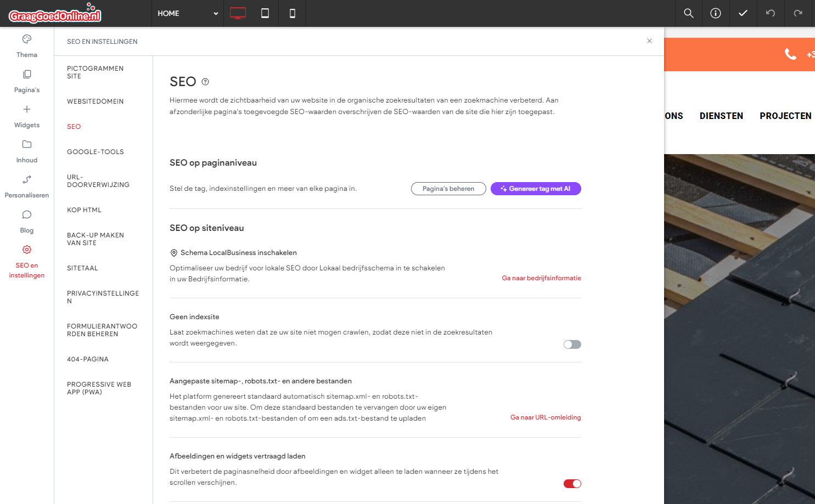Image resolution: width=815 pixels, height=504 pixels.
Task: Select Privacyinstellingen menu item
Action: (103, 297)
